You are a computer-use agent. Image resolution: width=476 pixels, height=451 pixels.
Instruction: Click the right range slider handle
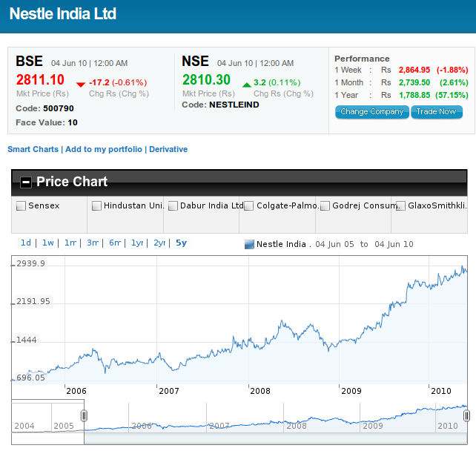coord(467,415)
